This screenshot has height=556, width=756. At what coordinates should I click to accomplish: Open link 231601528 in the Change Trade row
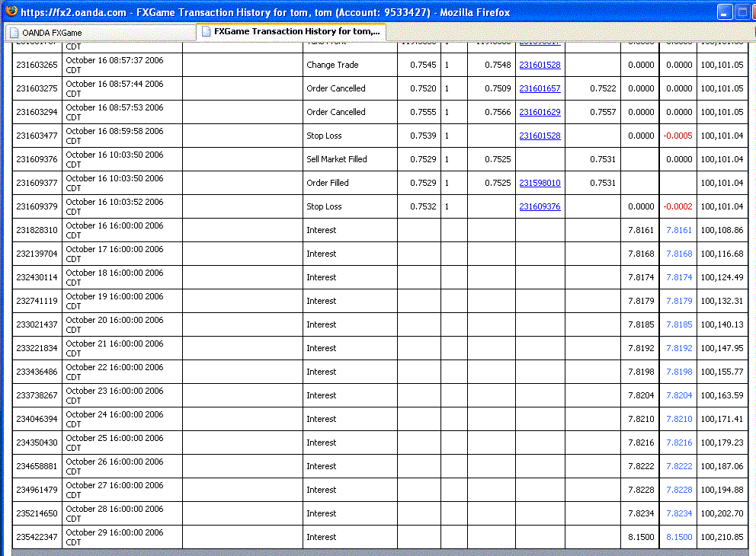540,66
